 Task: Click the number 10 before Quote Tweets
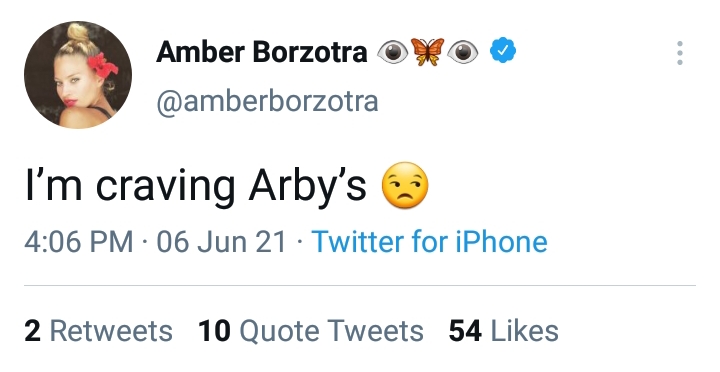point(214,331)
